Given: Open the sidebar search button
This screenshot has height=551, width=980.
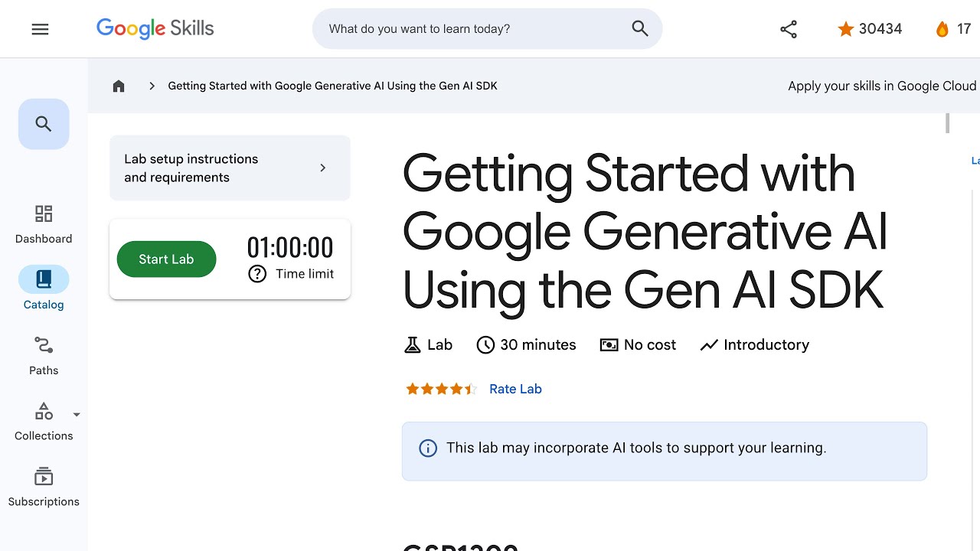Looking at the screenshot, I should 44,124.
